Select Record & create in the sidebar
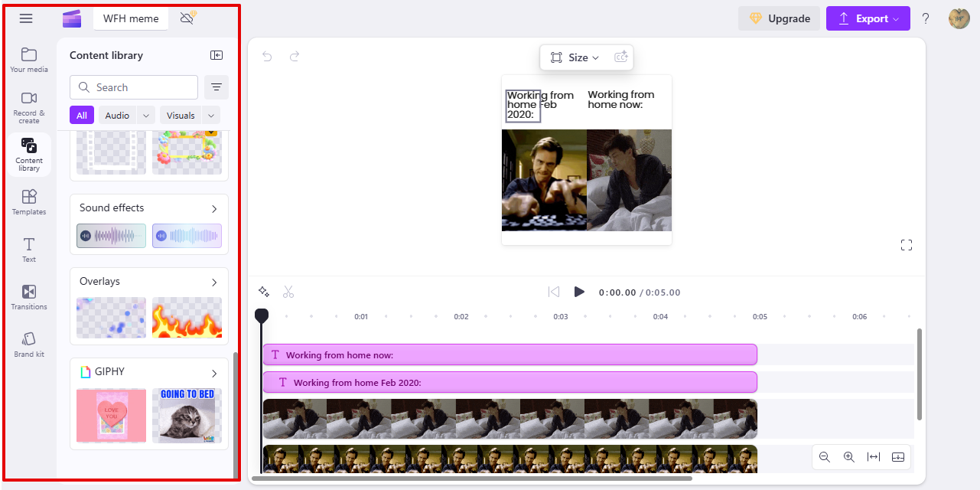 click(x=28, y=107)
